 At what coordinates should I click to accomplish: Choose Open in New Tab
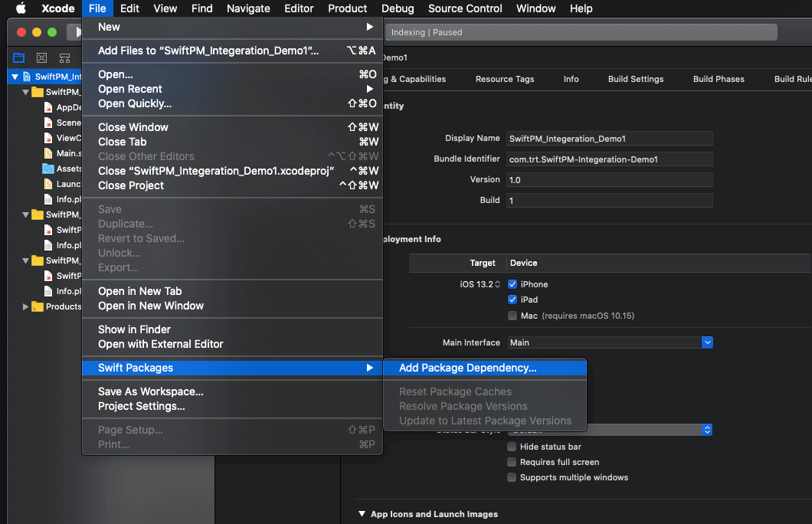232,291
